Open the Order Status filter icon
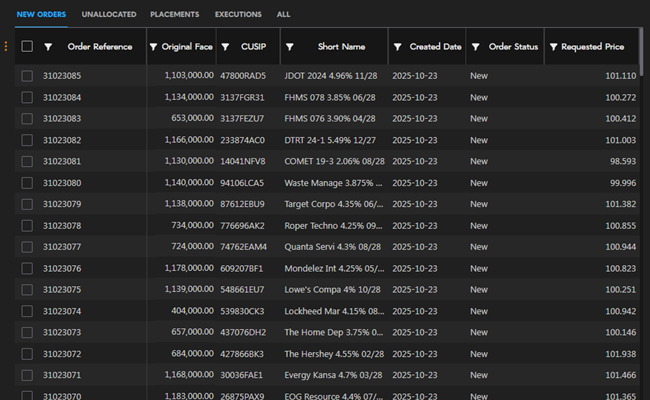The width and height of the screenshot is (650, 400). coord(476,47)
